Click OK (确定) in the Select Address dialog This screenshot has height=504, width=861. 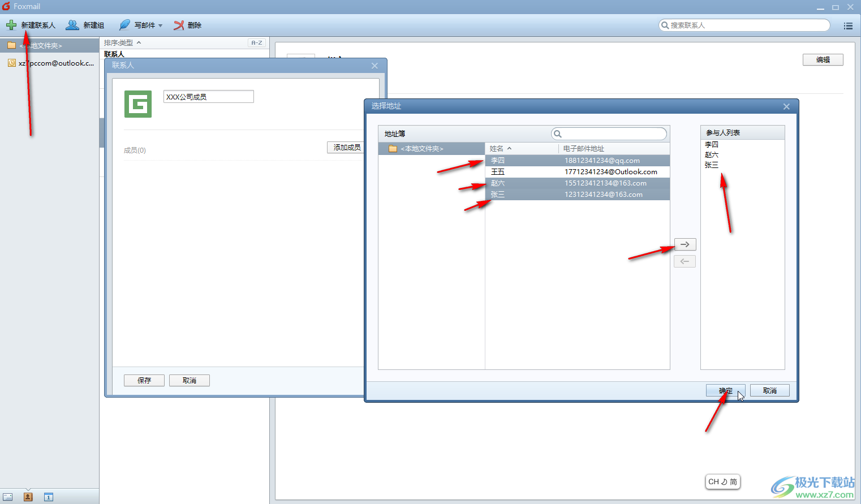point(726,390)
